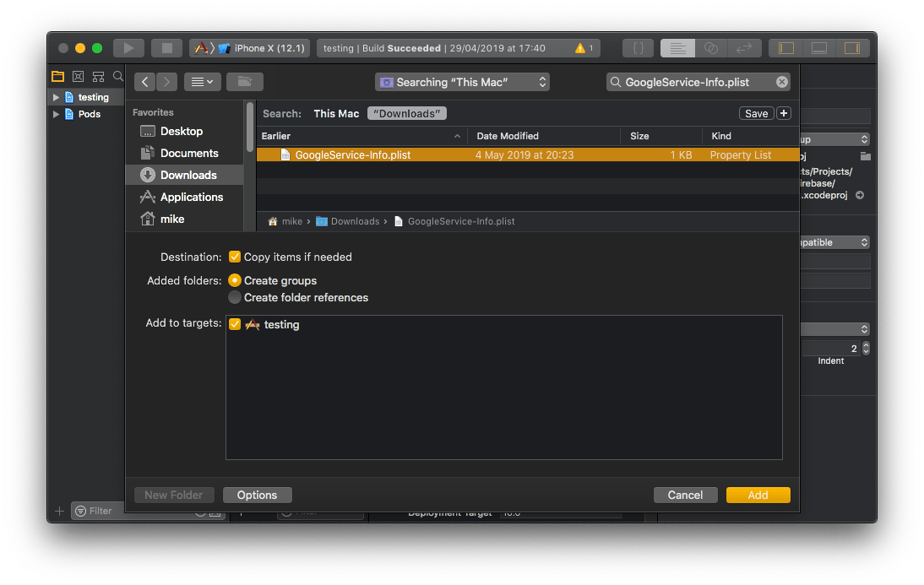Select the Pods project in navigator
The width and height of the screenshot is (924, 585).
pyautogui.click(x=89, y=114)
